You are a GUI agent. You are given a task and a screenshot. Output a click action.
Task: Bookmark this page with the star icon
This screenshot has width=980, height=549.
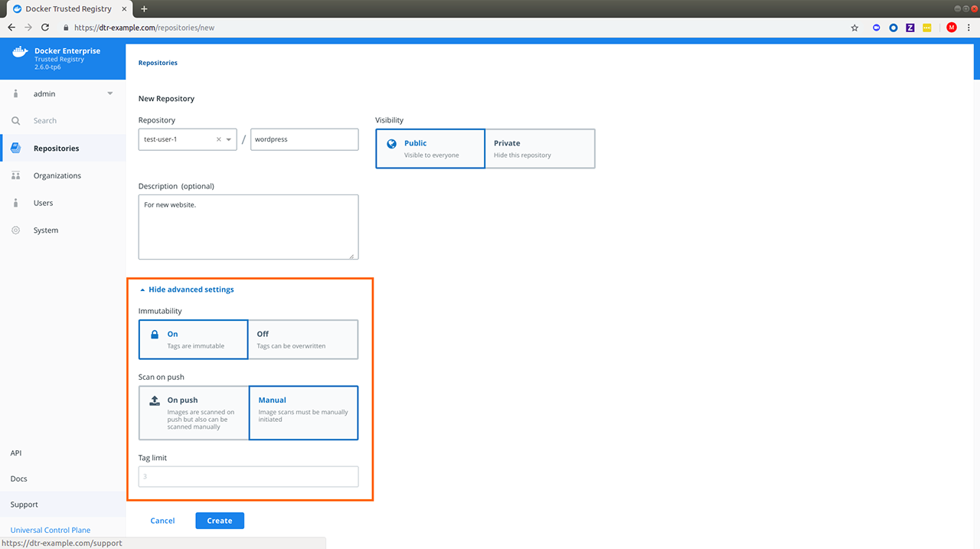point(854,28)
